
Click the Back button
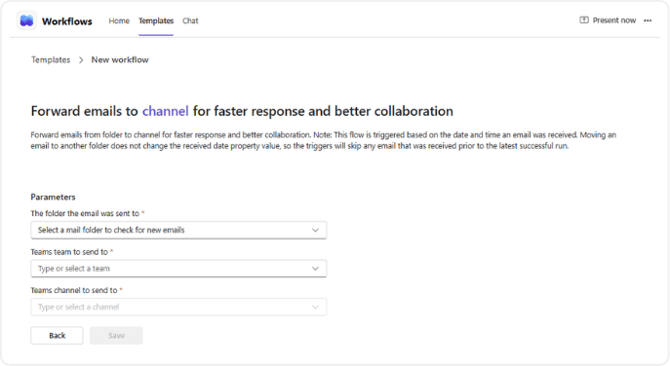(57, 336)
